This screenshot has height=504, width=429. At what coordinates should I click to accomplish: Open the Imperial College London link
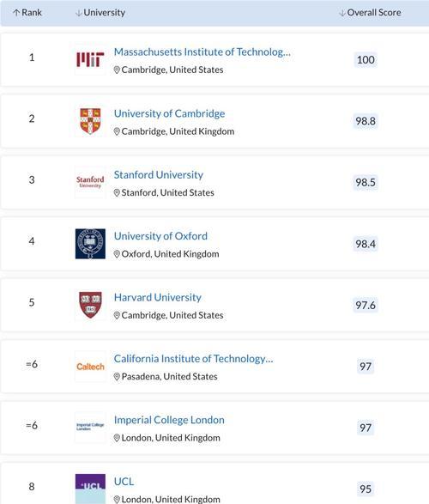pyautogui.click(x=169, y=420)
